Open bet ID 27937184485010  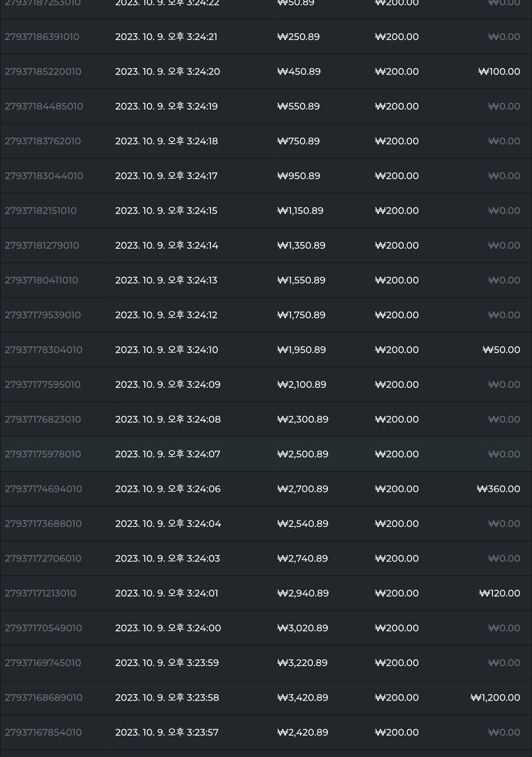point(44,106)
